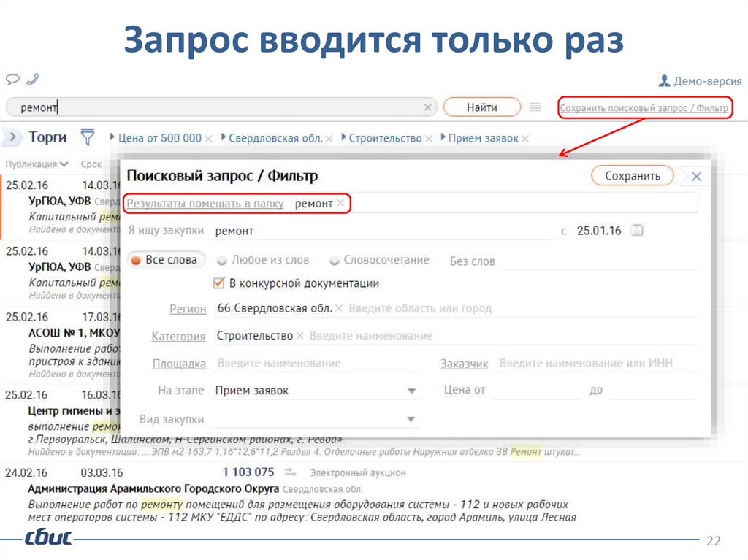Screen dimensions: 748x560
Task: Click the Заказчик name or ИНН input field
Action: click(x=595, y=363)
